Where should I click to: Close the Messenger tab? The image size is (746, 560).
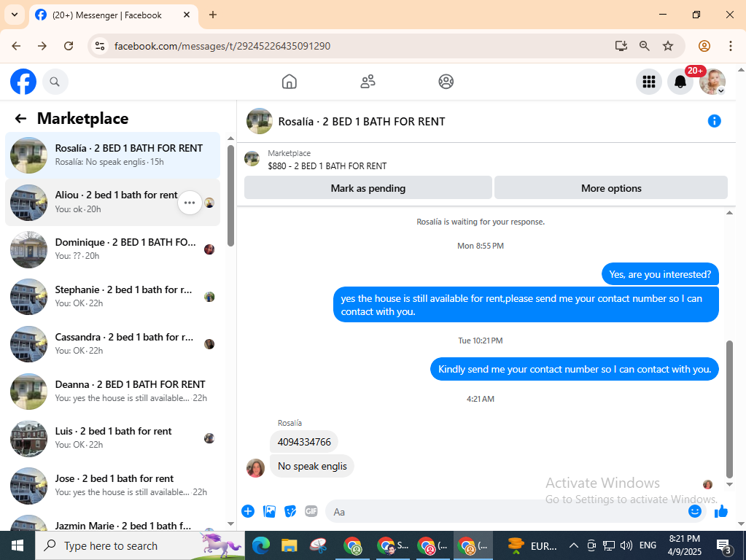coord(187,15)
